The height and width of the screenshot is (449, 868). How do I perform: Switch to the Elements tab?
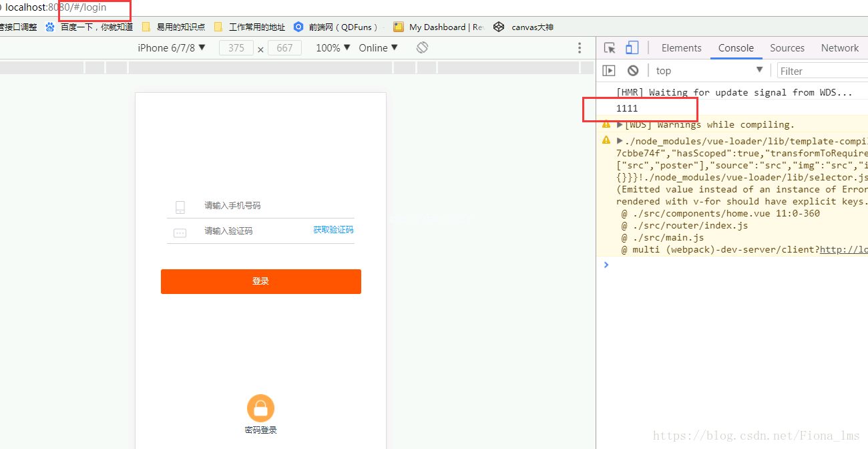click(681, 48)
